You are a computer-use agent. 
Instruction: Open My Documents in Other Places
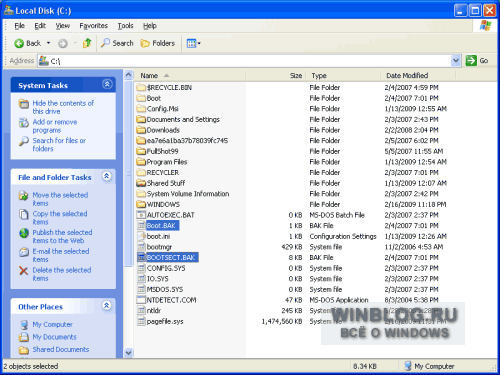coord(54,337)
